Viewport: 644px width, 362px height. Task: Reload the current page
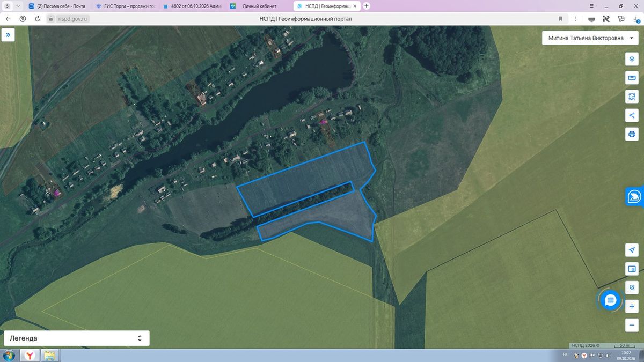click(x=37, y=18)
